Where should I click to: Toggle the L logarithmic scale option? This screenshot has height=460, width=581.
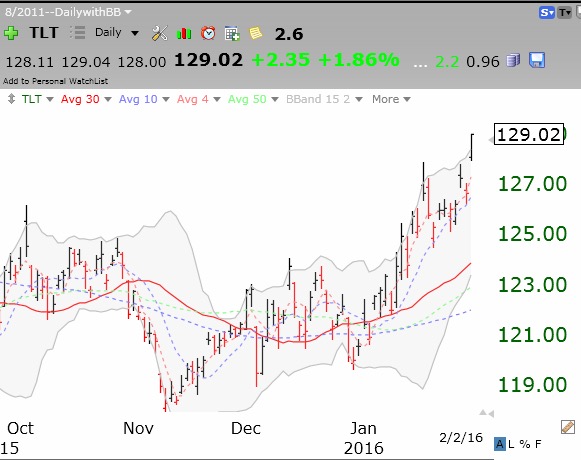point(511,444)
